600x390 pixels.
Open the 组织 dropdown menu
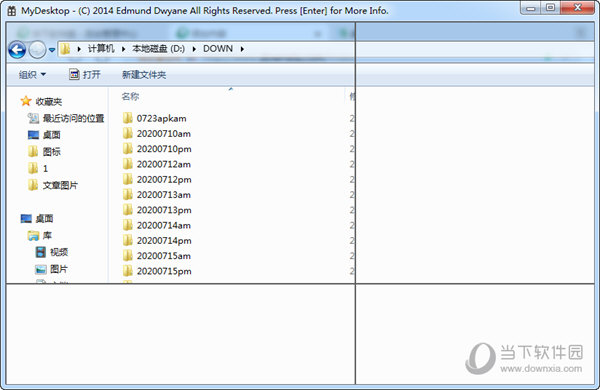pos(32,75)
